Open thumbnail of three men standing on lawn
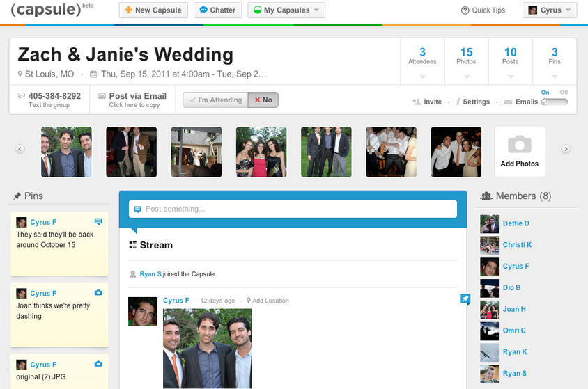Image resolution: width=588 pixels, height=389 pixels. [326, 152]
